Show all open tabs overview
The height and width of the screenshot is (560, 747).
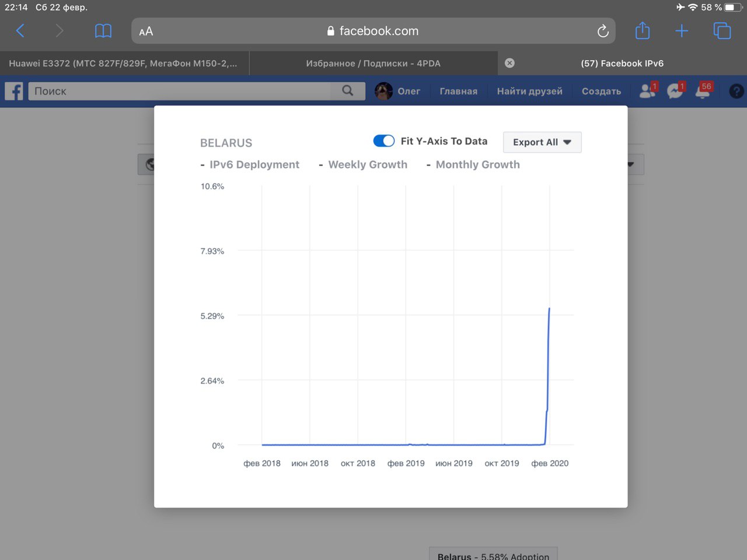[x=722, y=31]
